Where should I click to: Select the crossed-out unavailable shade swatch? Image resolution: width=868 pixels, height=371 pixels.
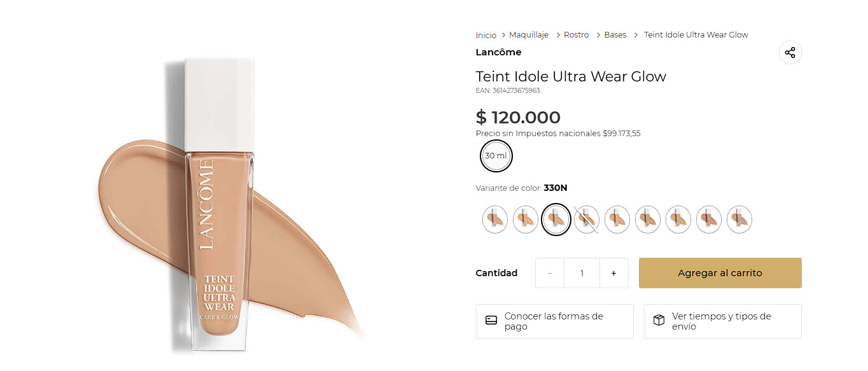coord(587,220)
